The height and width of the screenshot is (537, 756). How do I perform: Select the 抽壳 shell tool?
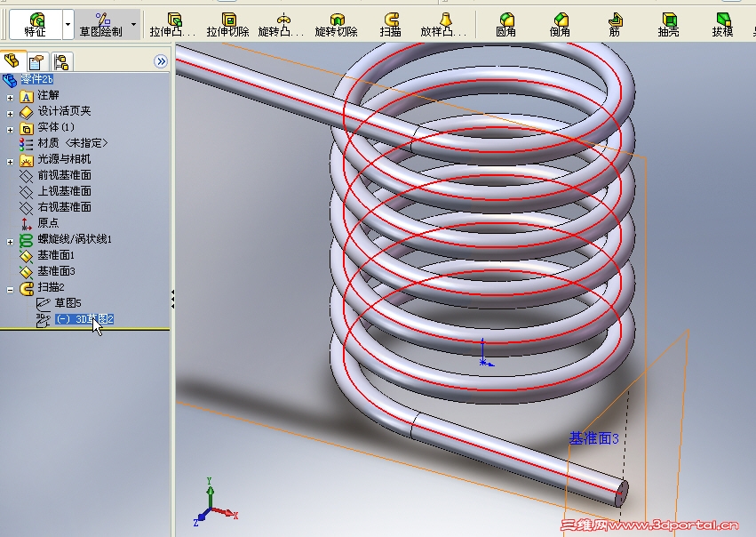pos(669,25)
